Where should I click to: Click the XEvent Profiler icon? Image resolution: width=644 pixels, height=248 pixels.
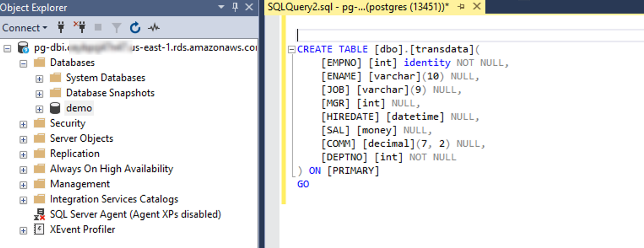39,230
